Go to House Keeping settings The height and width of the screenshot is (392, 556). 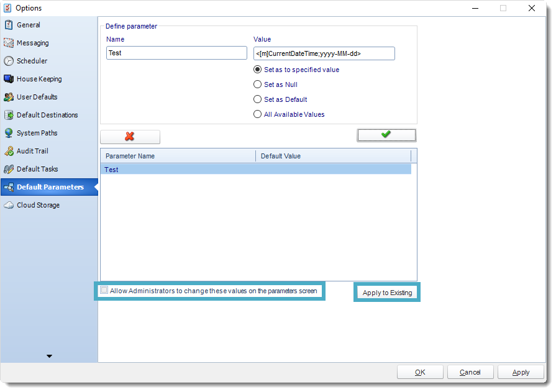click(49, 79)
